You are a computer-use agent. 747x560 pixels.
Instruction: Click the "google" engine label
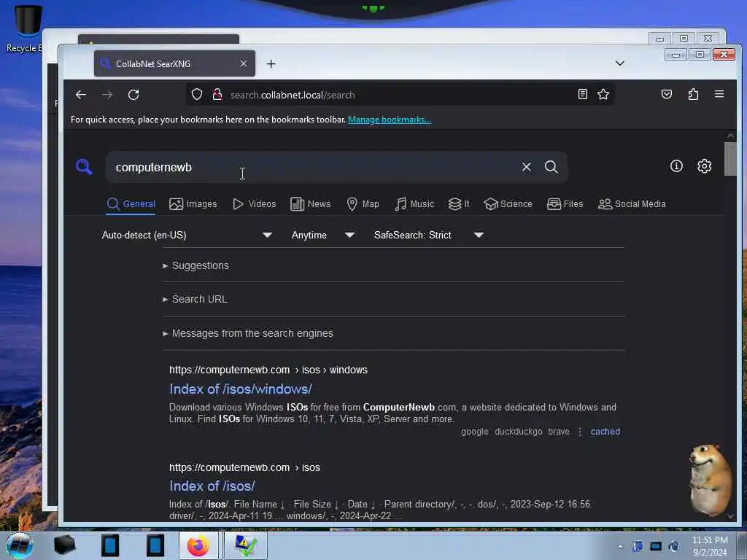[474, 432]
